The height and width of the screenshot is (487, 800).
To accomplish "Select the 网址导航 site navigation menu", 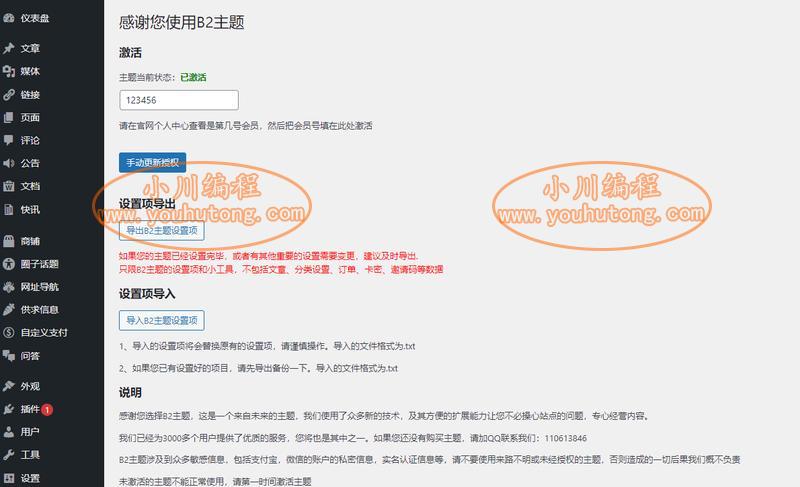I will 39,287.
